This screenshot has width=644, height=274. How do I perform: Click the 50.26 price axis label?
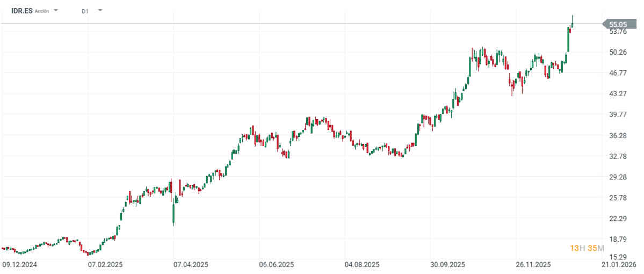click(x=619, y=52)
